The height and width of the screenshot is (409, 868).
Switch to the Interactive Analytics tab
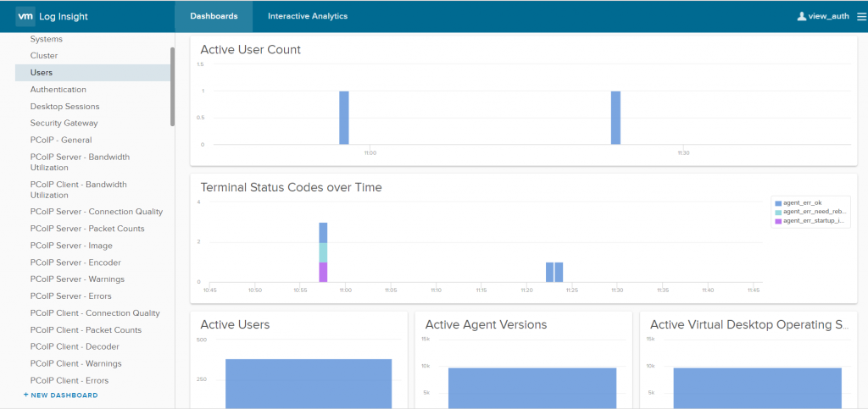point(308,16)
